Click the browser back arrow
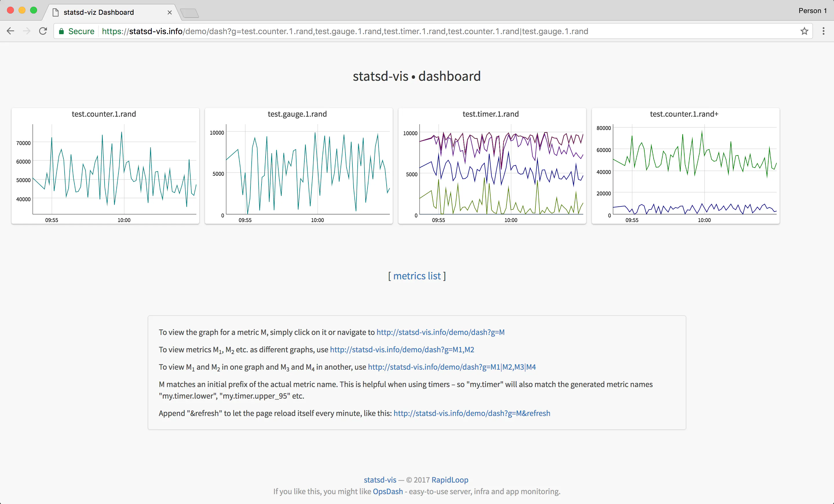 [10, 31]
